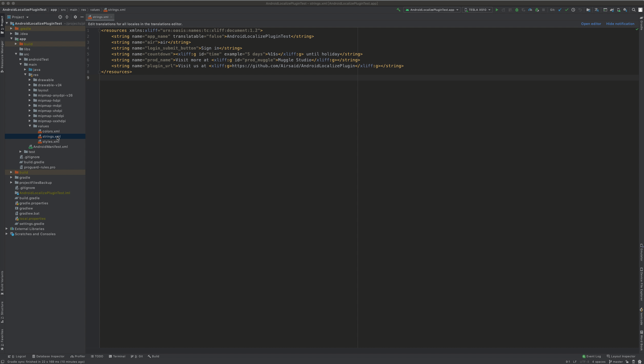
Task: Collapse the values folder
Action: click(x=30, y=126)
